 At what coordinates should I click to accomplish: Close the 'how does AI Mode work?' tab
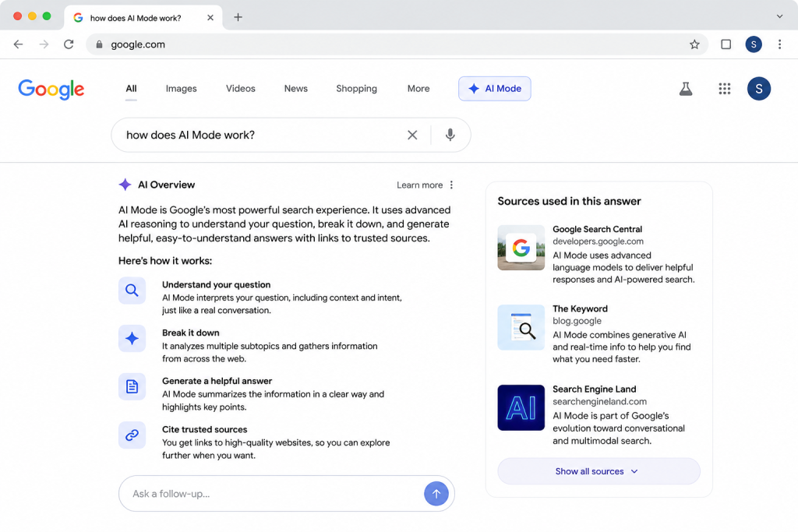point(210,18)
